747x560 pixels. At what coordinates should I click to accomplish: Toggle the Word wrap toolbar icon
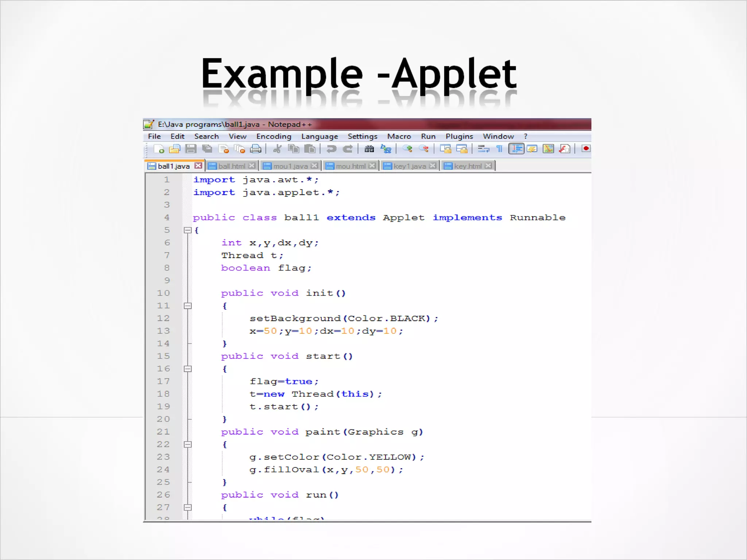click(x=483, y=149)
